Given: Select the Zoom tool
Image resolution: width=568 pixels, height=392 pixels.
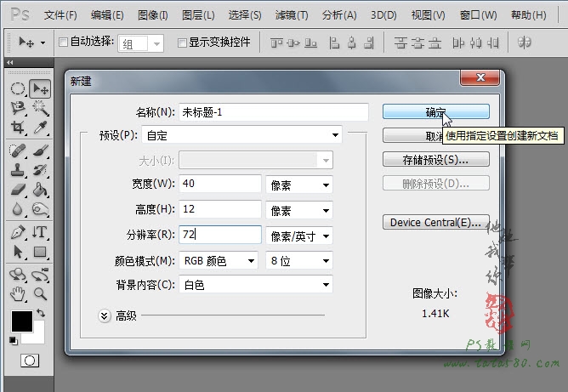Looking at the screenshot, I should point(40,294).
